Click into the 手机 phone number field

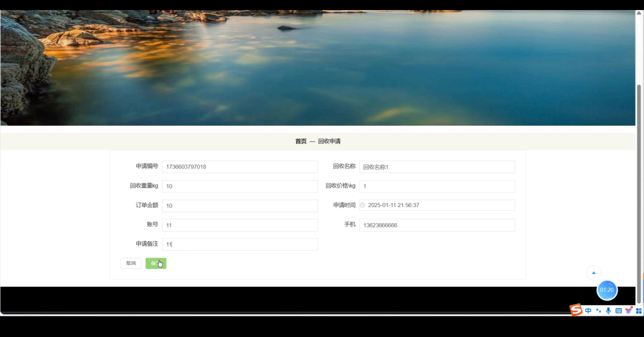tap(437, 225)
